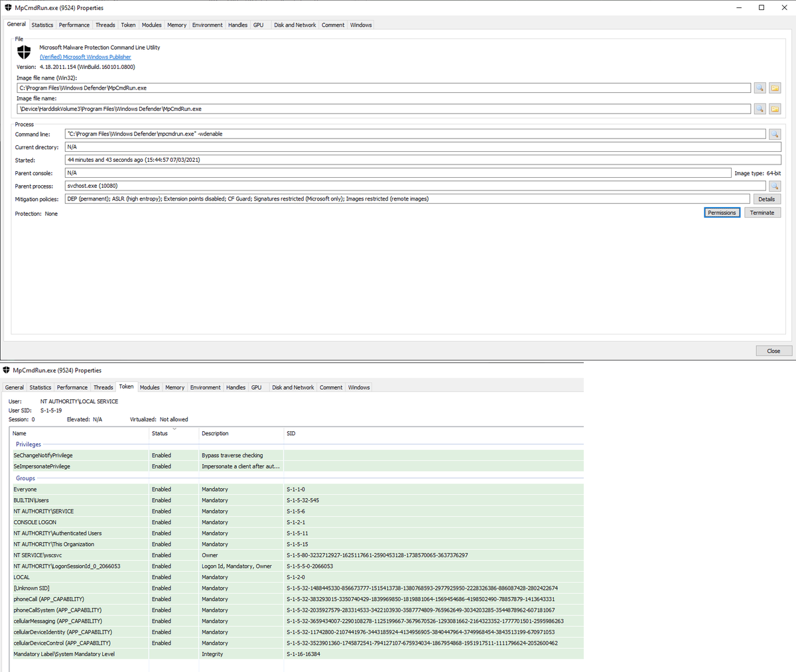Select the NT AUTHORITY\This Organization row

coord(297,544)
